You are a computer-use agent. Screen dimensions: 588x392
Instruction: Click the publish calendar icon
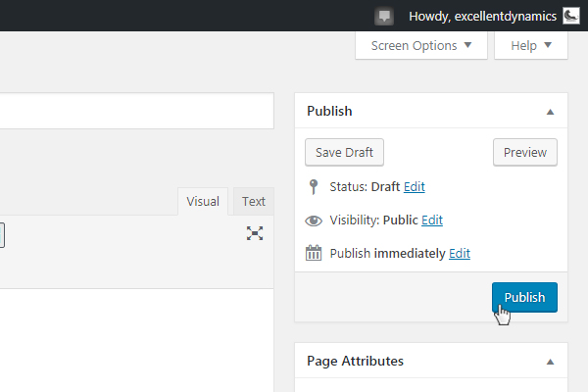point(314,253)
